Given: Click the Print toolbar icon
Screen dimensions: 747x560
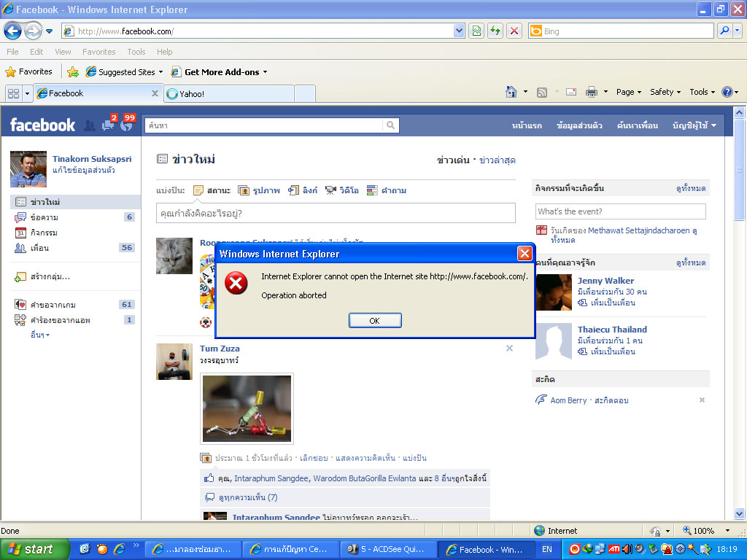Looking at the screenshot, I should [591, 92].
